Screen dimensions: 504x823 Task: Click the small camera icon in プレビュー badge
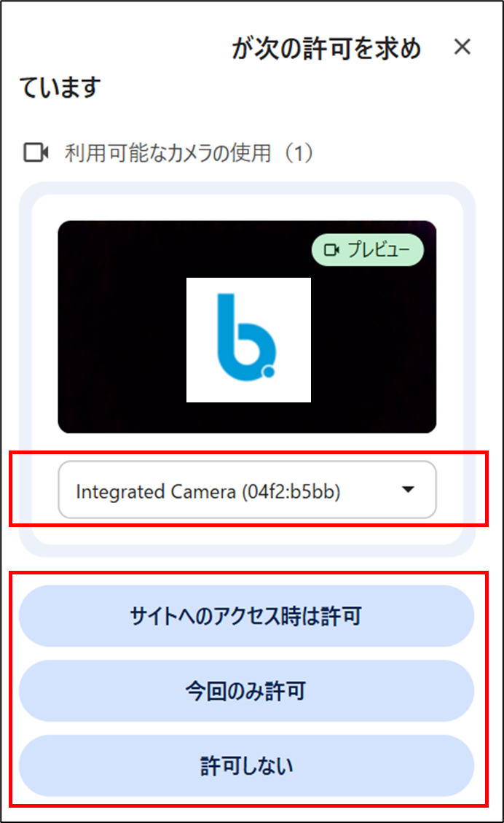pyautogui.click(x=331, y=250)
